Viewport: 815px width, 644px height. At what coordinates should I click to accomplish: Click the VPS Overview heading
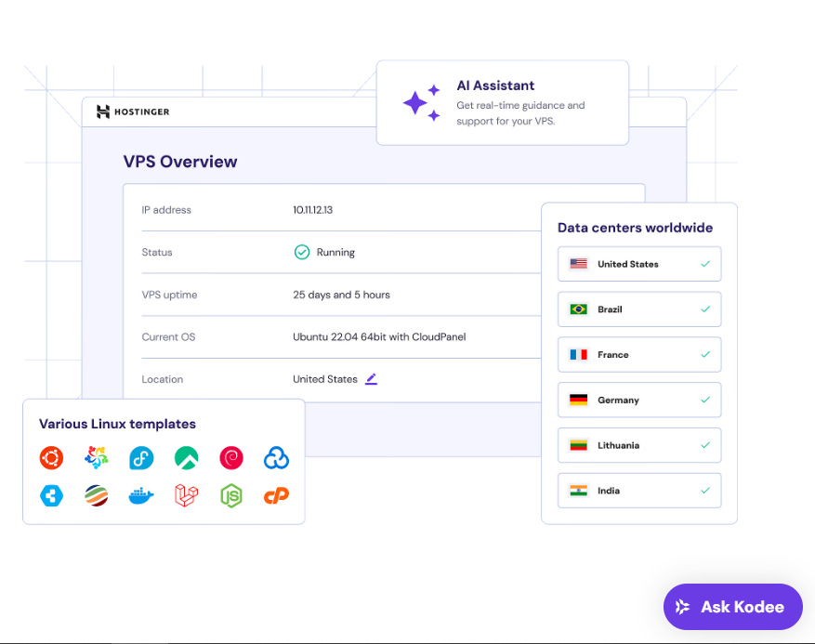click(180, 162)
